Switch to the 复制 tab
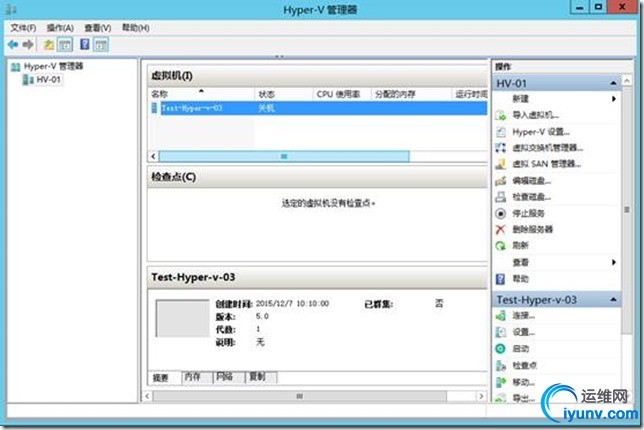 261,377
